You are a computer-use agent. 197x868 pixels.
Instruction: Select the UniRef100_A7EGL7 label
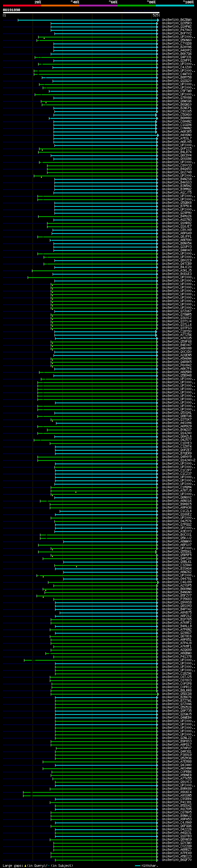click(x=177, y=139)
